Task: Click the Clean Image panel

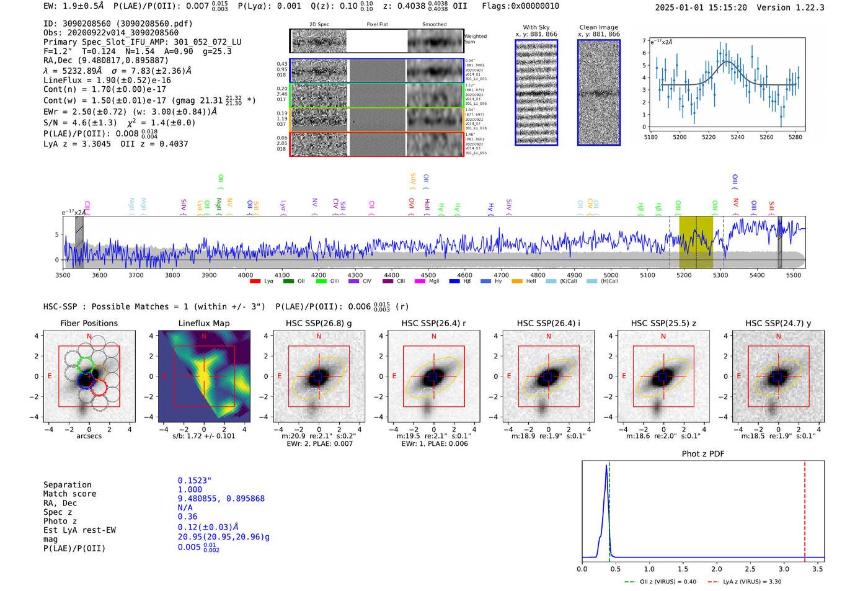Action: click(x=599, y=92)
